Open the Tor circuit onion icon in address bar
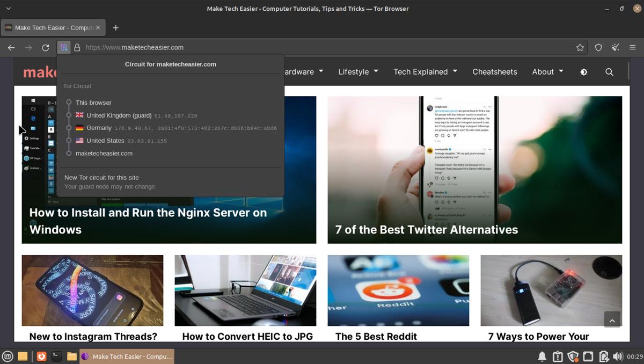 coord(64,47)
